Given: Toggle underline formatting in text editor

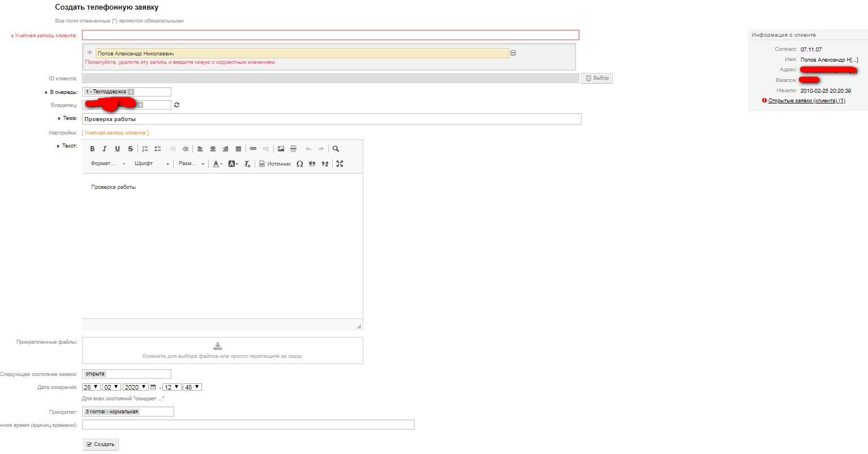Looking at the screenshot, I should click(x=117, y=149).
